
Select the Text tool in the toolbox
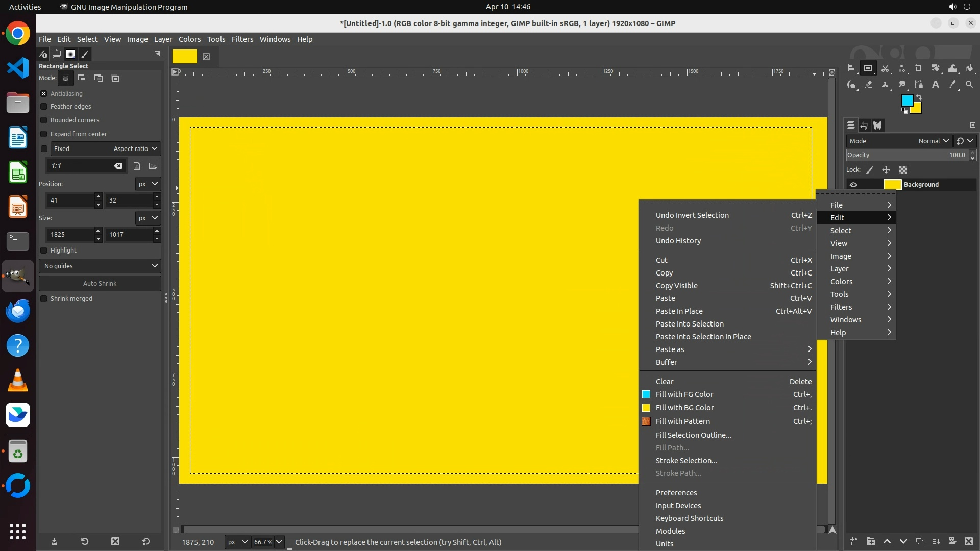[936, 85]
